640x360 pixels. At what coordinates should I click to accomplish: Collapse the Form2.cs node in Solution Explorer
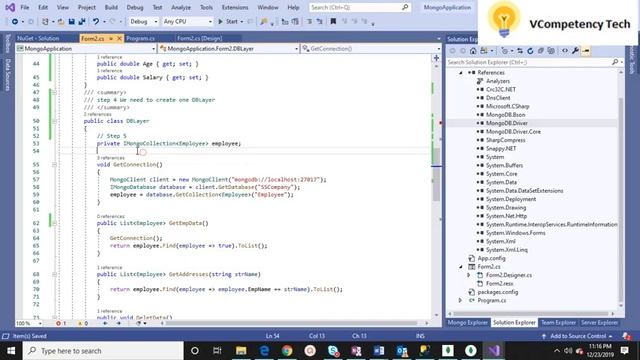tap(461, 267)
